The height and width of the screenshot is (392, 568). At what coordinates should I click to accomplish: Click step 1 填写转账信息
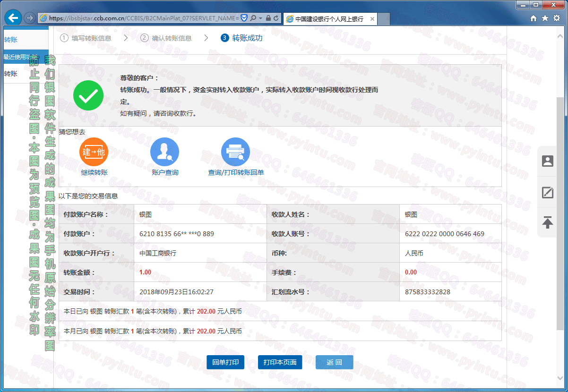point(86,38)
